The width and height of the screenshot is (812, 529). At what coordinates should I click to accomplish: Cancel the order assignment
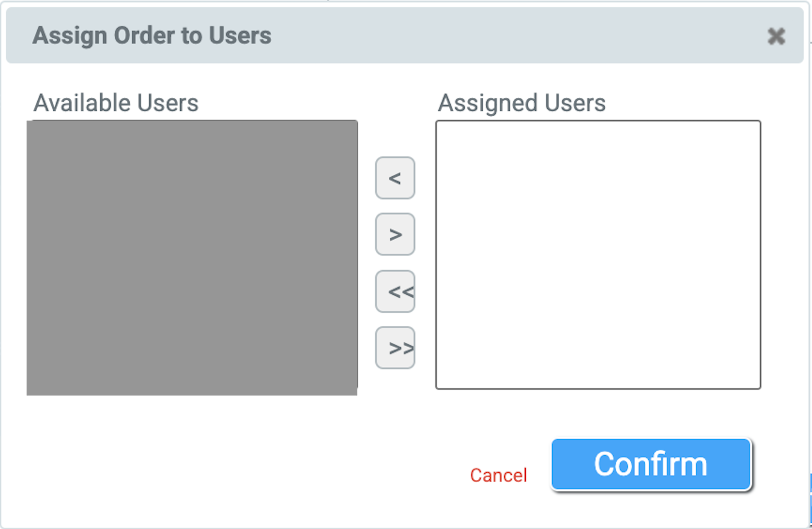[498, 475]
